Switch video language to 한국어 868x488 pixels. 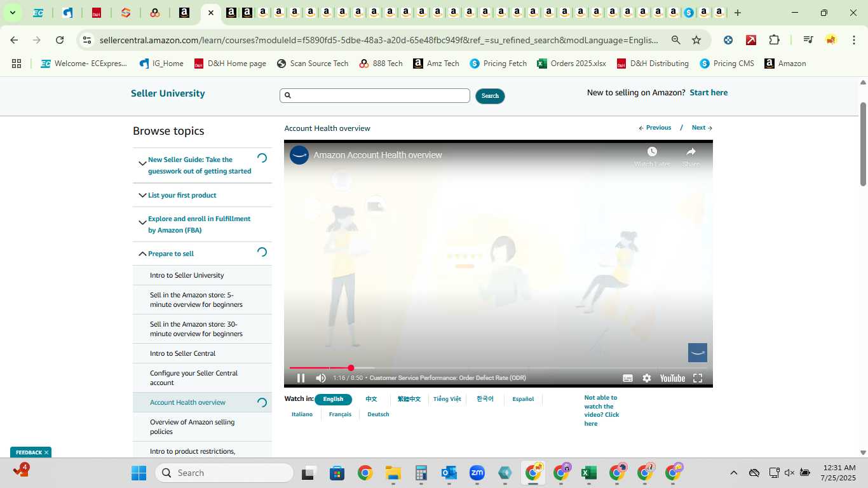[485, 399]
